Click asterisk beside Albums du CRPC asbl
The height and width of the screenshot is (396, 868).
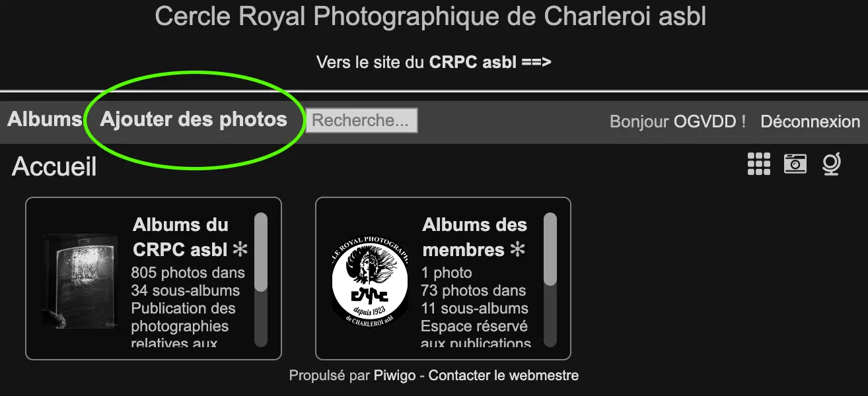(240, 249)
